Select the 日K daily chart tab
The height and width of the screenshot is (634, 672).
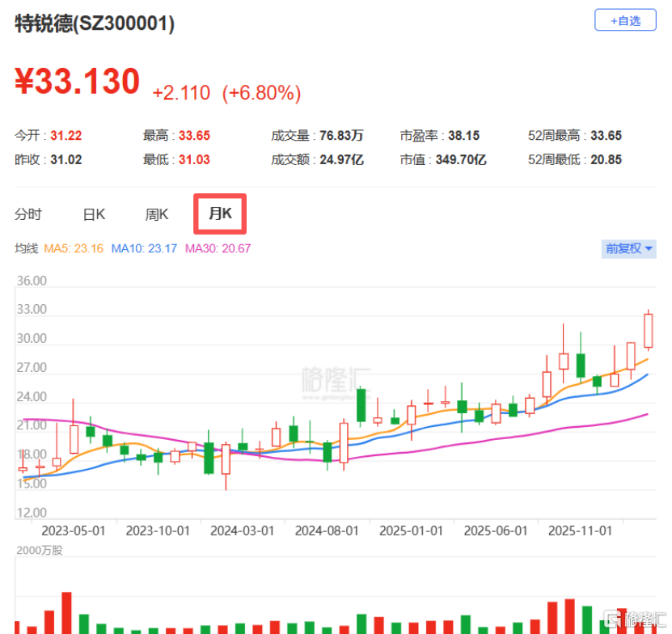click(x=94, y=214)
